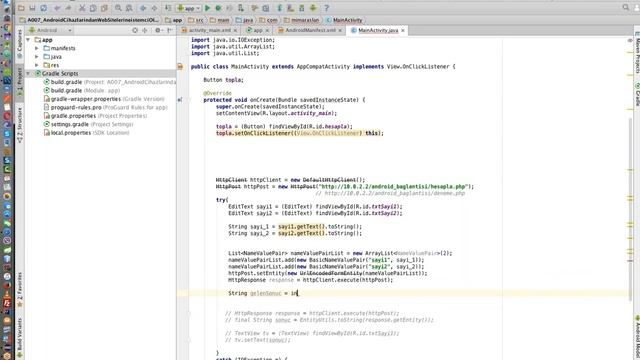Select gradle-wrapper.properties file

(x=104, y=99)
